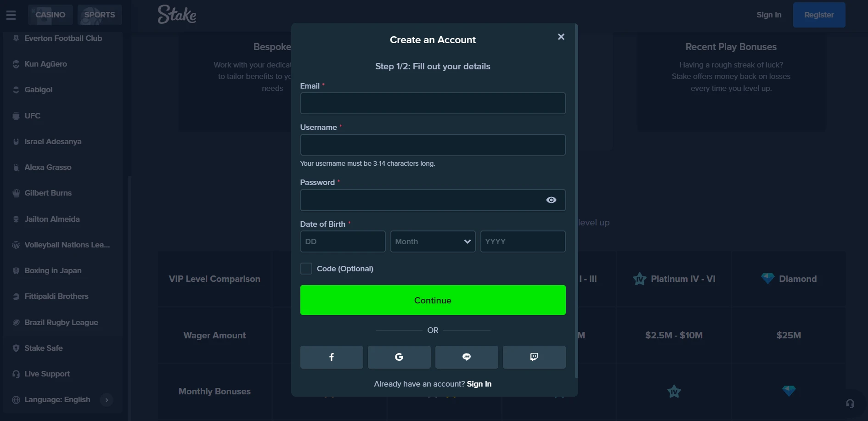Toggle password visibility eye icon
This screenshot has width=868, height=421.
click(x=551, y=200)
